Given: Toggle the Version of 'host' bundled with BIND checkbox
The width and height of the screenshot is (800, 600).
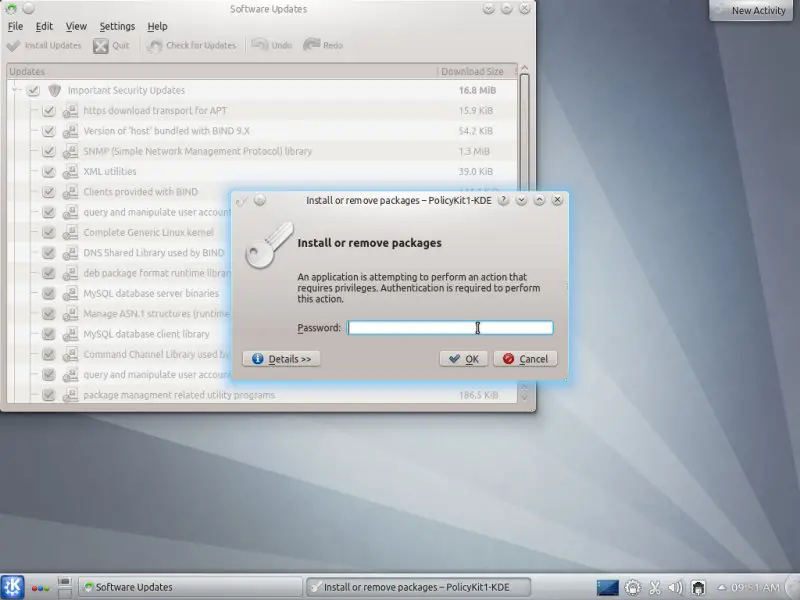Looking at the screenshot, I should tap(48, 131).
